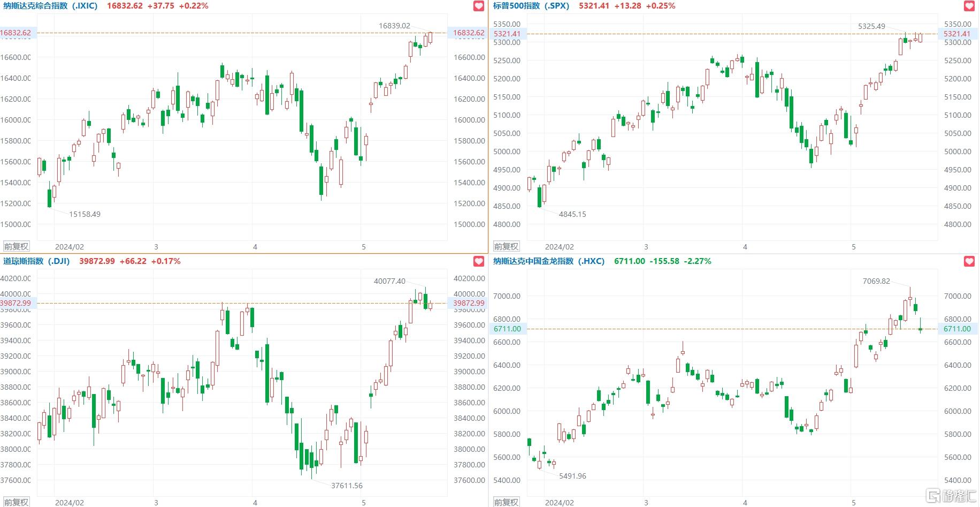
Task: Click the 2024/02 date label on Nasdaq chart
Action: (x=70, y=247)
